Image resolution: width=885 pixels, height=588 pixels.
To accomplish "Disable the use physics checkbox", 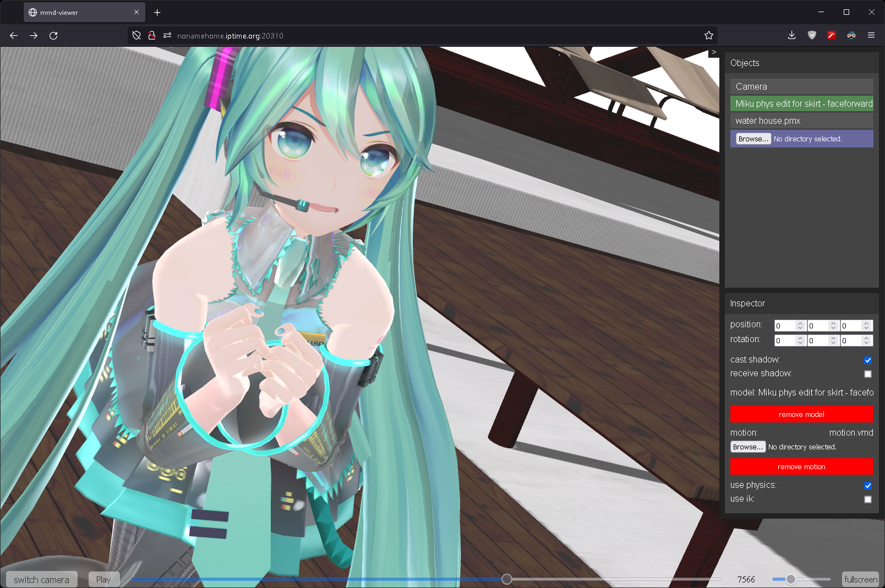I will [868, 486].
